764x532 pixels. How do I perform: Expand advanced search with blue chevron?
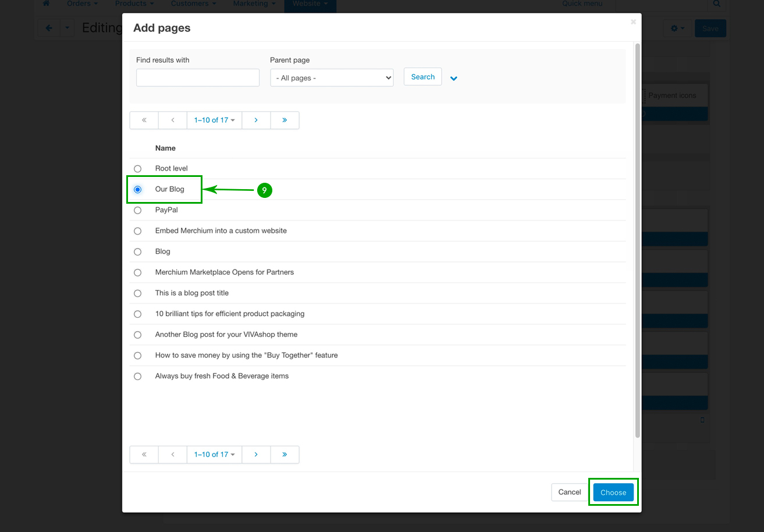(x=454, y=78)
